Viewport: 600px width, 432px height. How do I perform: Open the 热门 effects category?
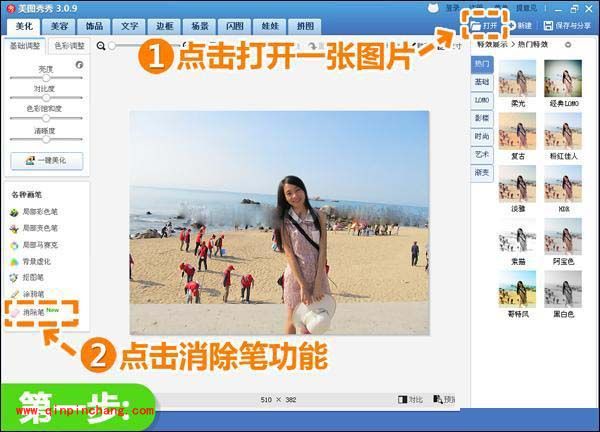[482, 64]
